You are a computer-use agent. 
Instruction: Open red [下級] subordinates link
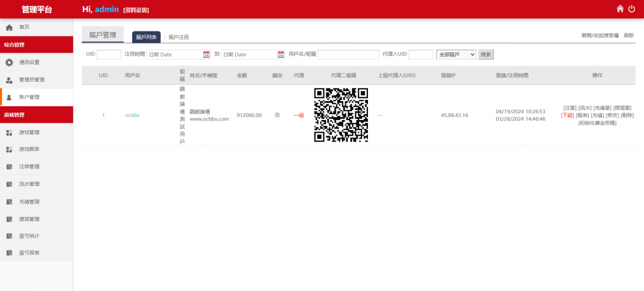click(x=567, y=116)
